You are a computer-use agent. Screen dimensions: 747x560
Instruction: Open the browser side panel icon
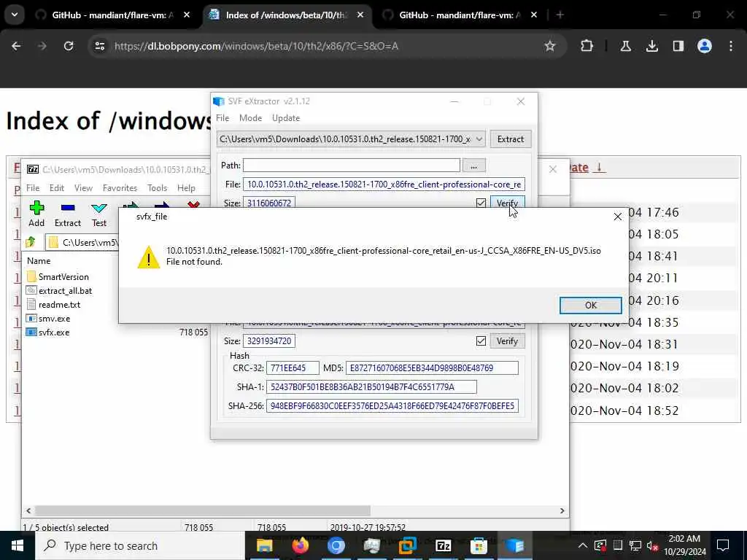[678, 46]
